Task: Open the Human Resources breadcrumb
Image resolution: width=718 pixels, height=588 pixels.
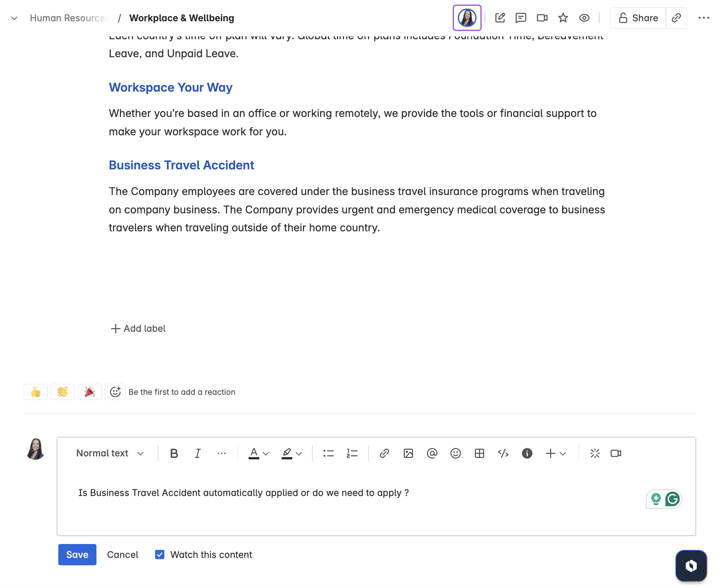Action: [70, 18]
